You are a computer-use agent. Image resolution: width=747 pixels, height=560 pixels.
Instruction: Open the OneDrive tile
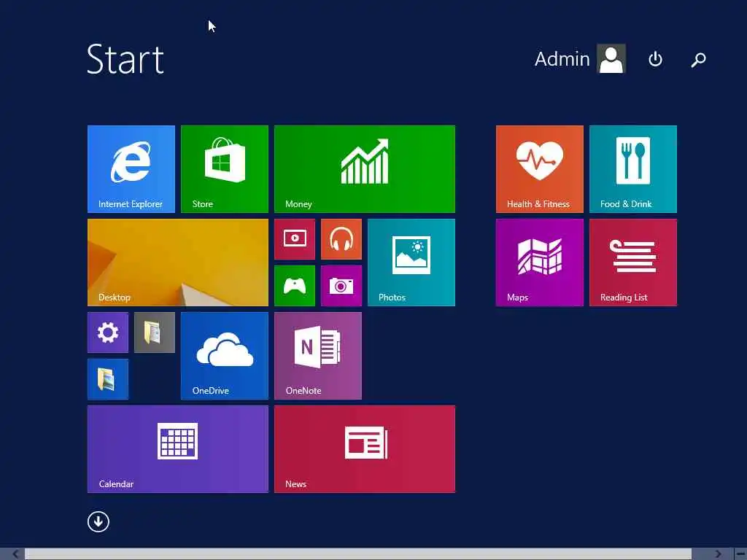click(x=225, y=356)
